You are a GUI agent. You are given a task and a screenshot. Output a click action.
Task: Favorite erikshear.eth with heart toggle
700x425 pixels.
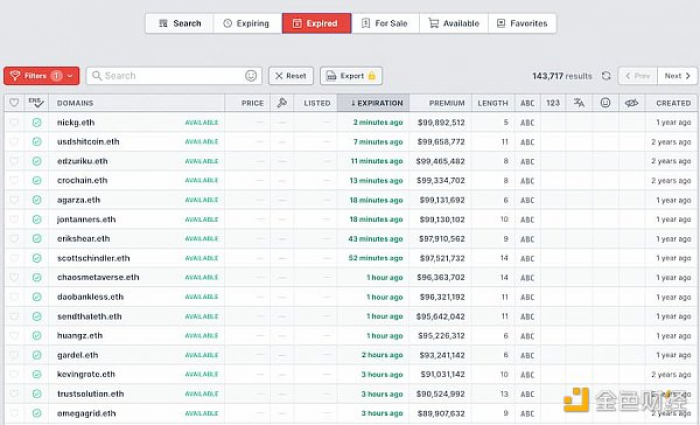point(14,239)
